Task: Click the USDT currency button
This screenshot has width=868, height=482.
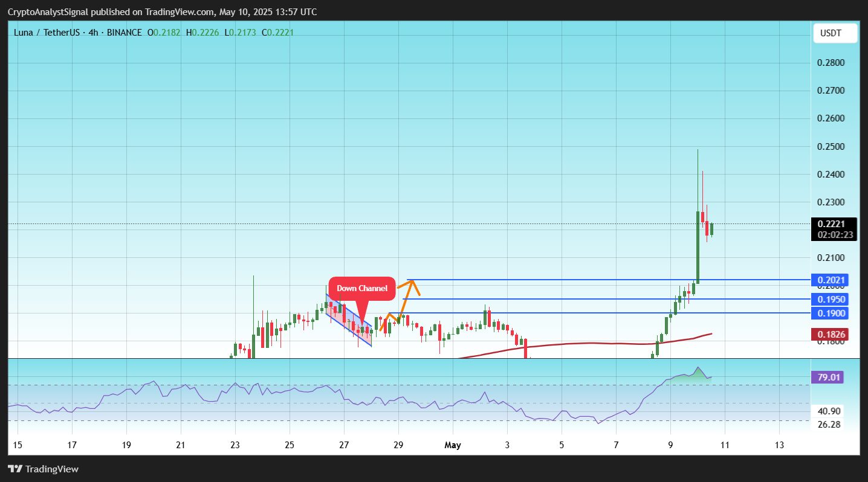Action: tap(835, 33)
